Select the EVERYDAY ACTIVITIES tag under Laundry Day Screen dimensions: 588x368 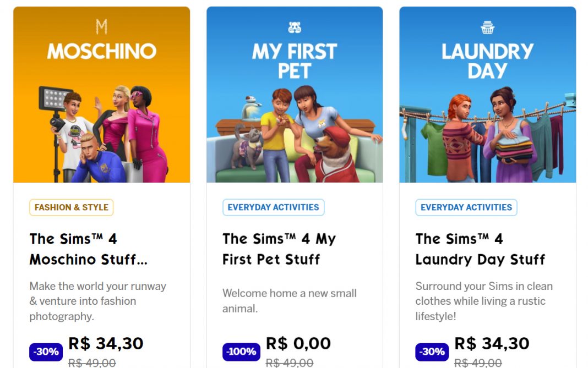[x=466, y=207]
